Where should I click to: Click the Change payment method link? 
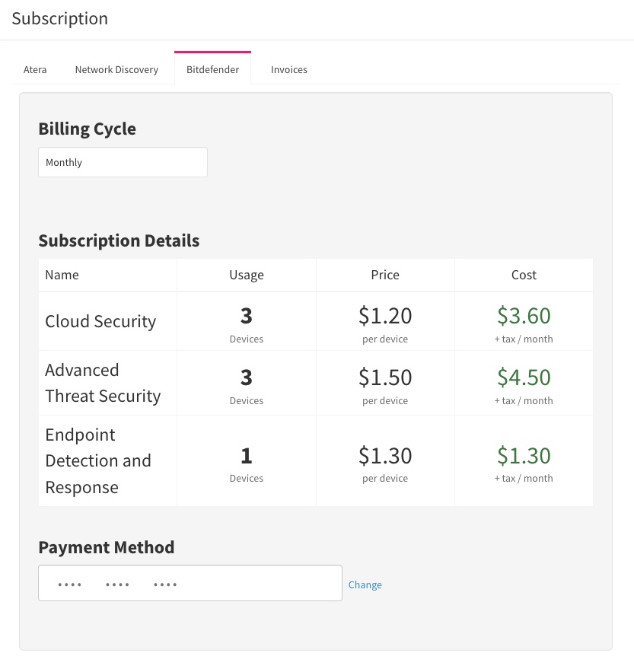(x=365, y=584)
